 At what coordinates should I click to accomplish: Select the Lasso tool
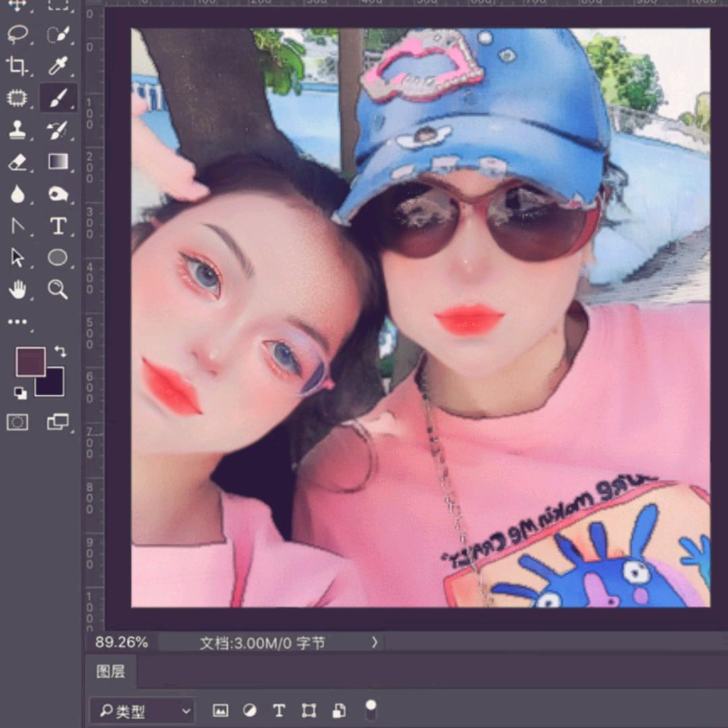17,34
